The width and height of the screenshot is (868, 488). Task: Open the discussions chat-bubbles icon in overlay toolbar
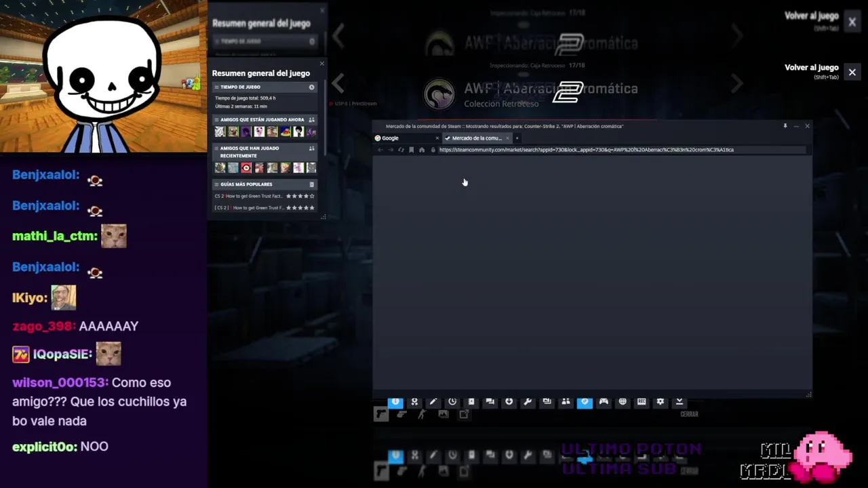point(490,402)
